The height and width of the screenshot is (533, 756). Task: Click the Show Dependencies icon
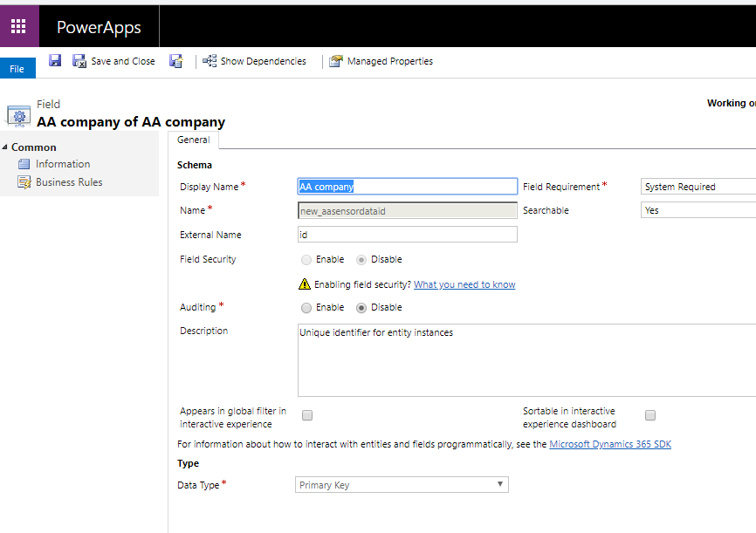tap(210, 61)
